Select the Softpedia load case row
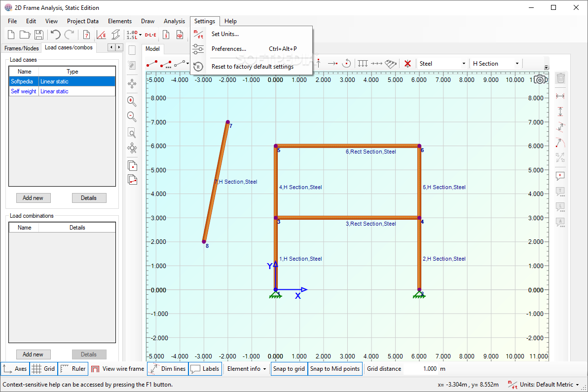 point(62,81)
